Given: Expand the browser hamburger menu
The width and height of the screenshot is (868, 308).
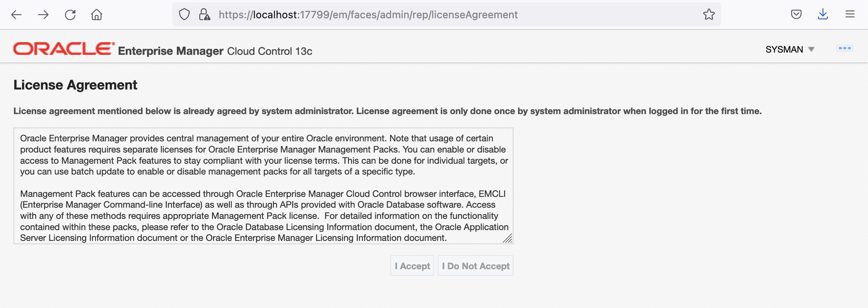Looking at the screenshot, I should coord(850,14).
